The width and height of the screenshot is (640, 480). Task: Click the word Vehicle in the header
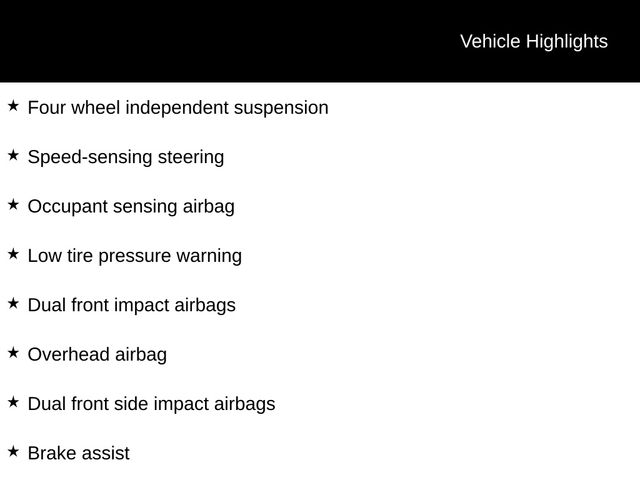pos(490,42)
